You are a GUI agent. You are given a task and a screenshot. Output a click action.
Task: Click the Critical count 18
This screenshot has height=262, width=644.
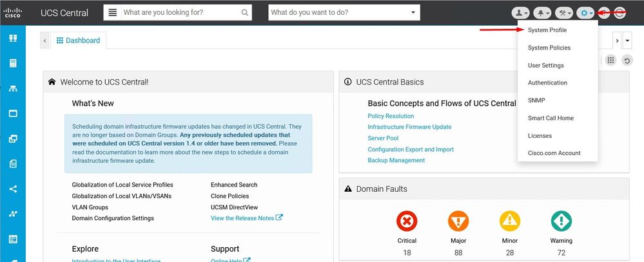pos(407,252)
